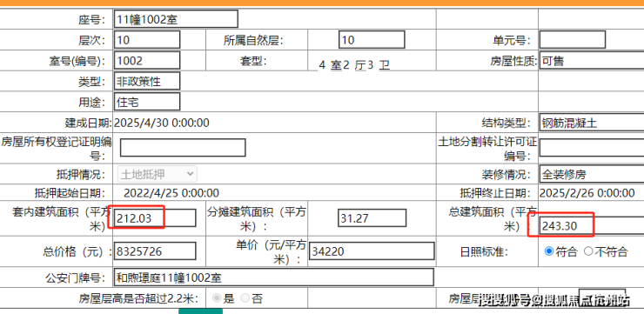Click the 分摊建筑面积 field showing 31.27
644x314 pixels.
372,218
